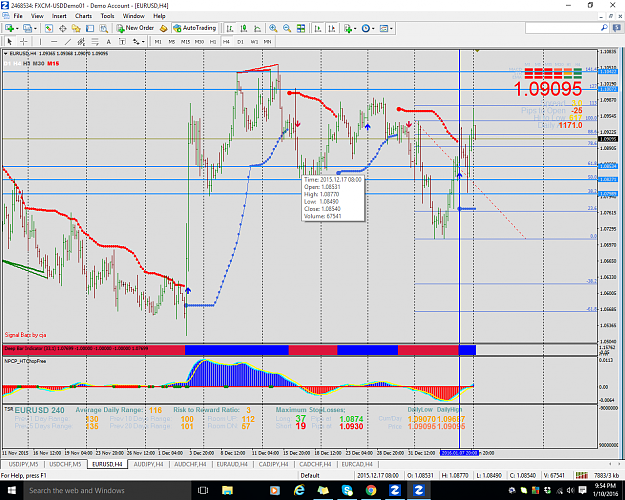Image resolution: width=625 pixels, height=500 pixels.
Task: Select the Trendline drawing tool
Action: point(68,41)
